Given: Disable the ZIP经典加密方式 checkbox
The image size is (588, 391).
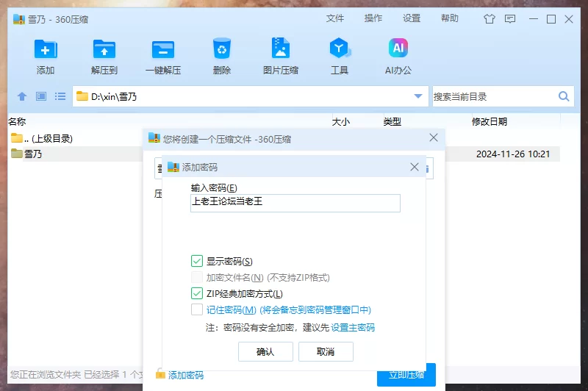Looking at the screenshot, I should (x=197, y=294).
